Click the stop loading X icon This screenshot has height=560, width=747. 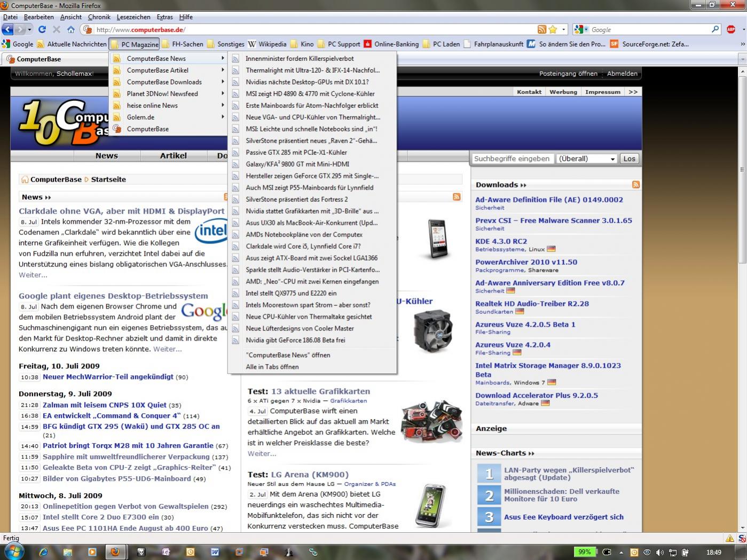(x=57, y=29)
